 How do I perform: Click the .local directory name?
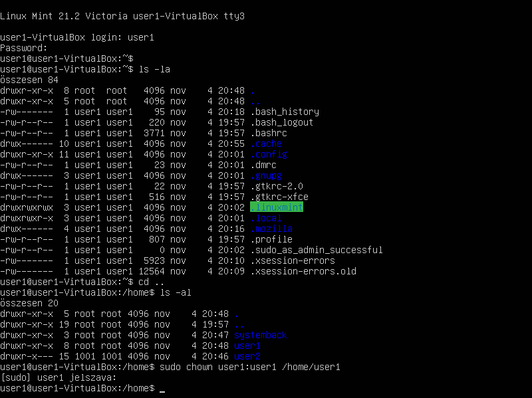[266, 218]
